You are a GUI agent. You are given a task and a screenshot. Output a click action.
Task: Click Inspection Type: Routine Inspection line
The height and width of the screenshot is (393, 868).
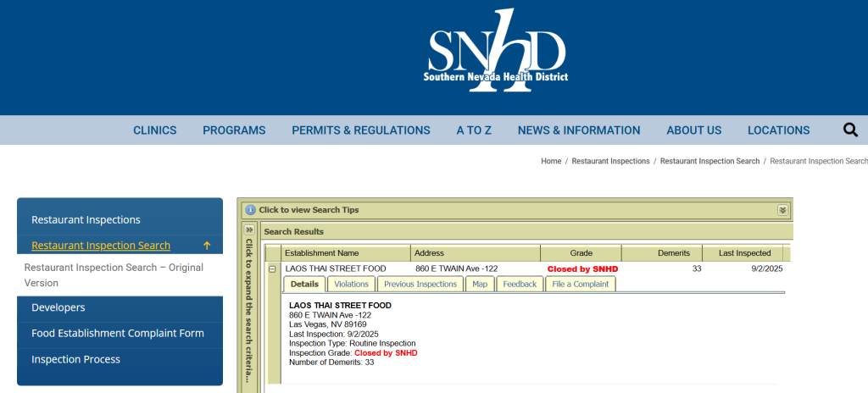point(352,343)
